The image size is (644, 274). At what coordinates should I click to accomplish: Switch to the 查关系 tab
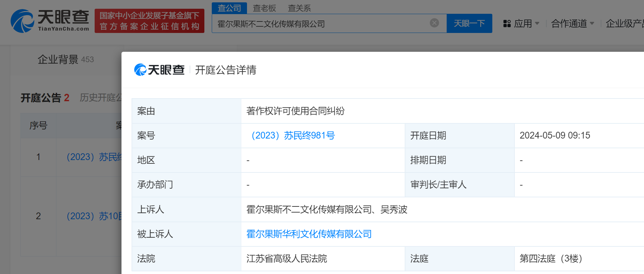(x=299, y=8)
